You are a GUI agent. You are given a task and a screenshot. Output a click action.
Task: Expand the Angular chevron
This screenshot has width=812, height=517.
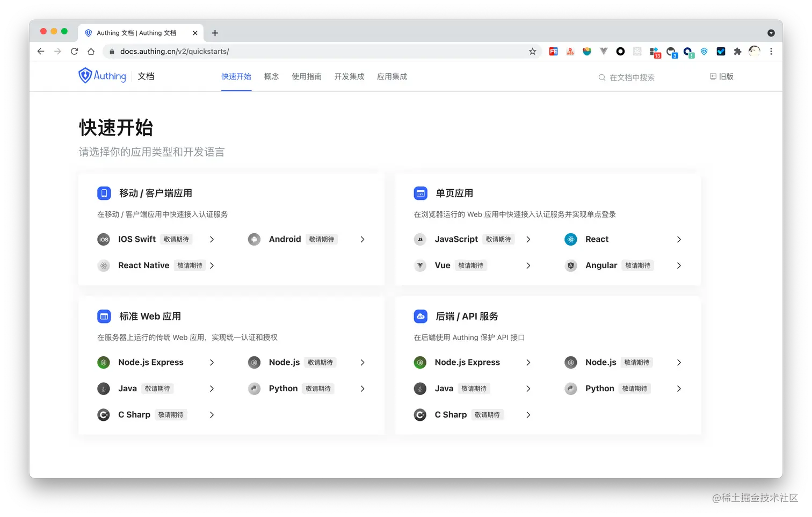coord(679,265)
